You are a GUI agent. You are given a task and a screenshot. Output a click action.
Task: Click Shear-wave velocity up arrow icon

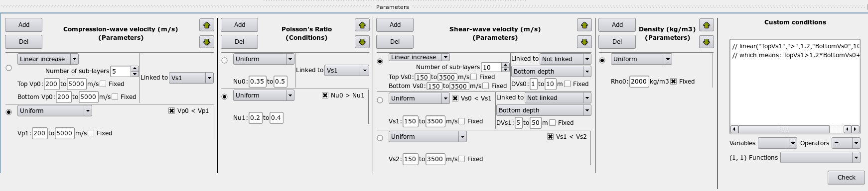(584, 25)
